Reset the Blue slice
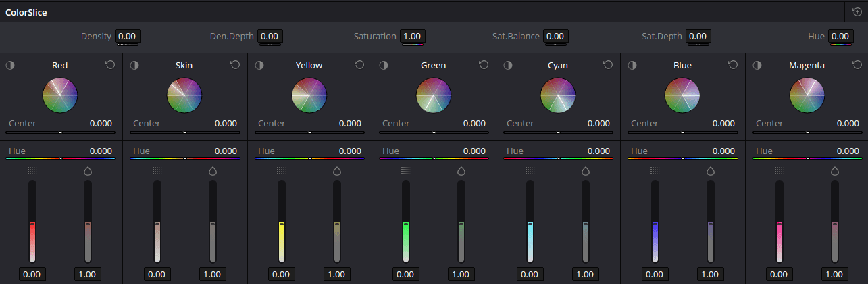 click(x=732, y=65)
